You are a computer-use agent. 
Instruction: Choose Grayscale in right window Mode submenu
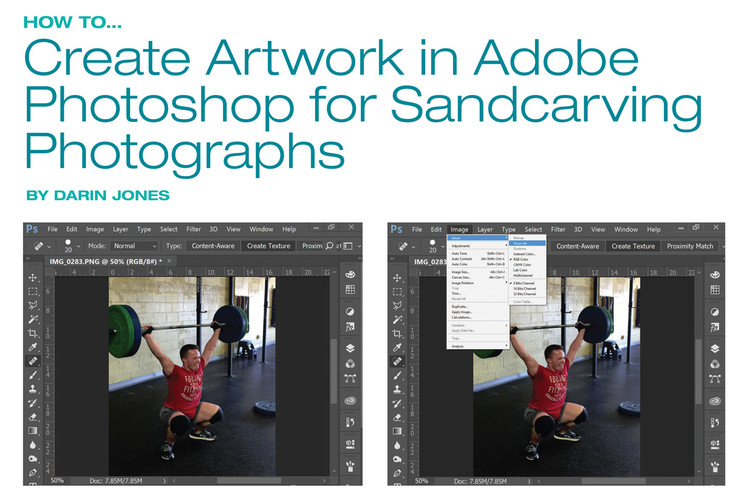pos(527,243)
